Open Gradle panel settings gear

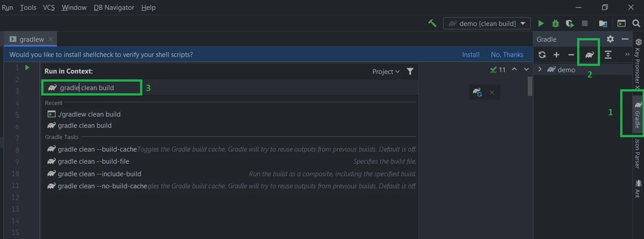click(x=610, y=39)
